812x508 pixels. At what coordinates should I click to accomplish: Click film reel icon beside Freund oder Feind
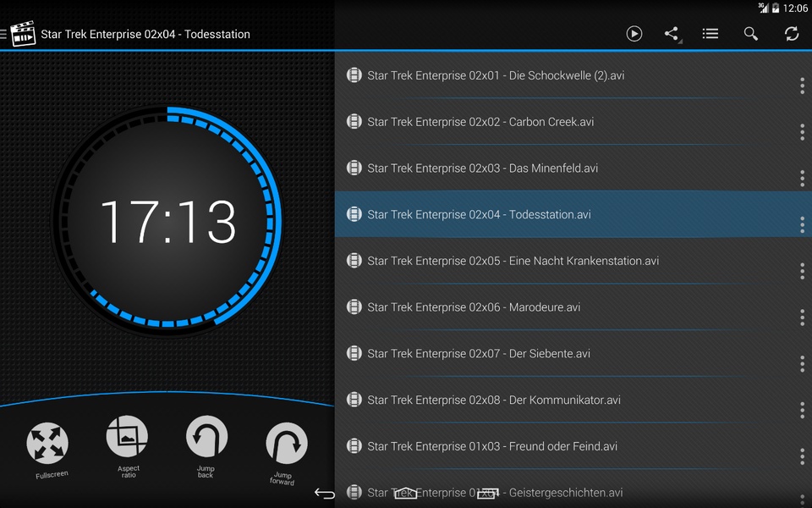point(354,446)
